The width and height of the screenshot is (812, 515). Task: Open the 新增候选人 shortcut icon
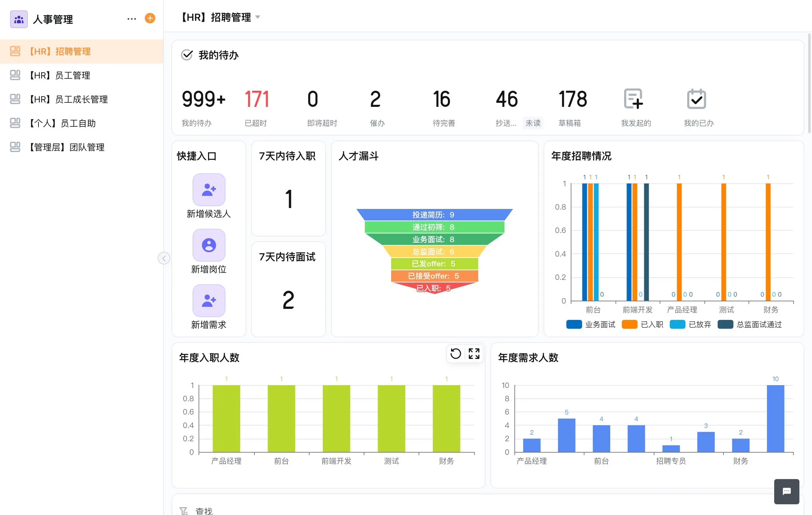[x=209, y=189]
